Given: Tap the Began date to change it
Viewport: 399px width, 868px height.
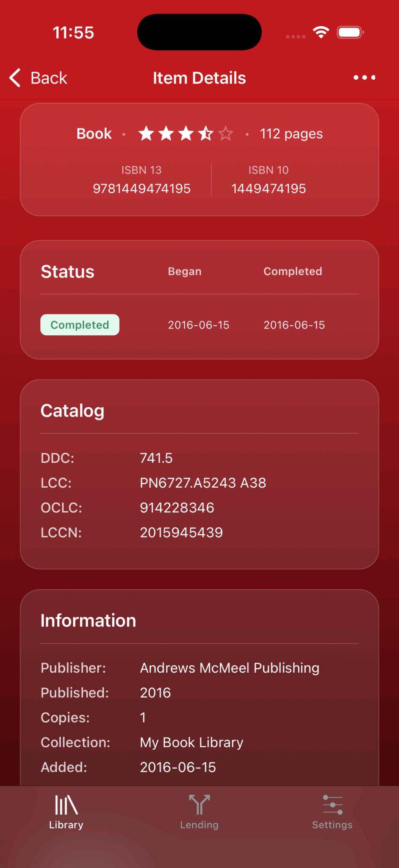Looking at the screenshot, I should pyautogui.click(x=198, y=325).
